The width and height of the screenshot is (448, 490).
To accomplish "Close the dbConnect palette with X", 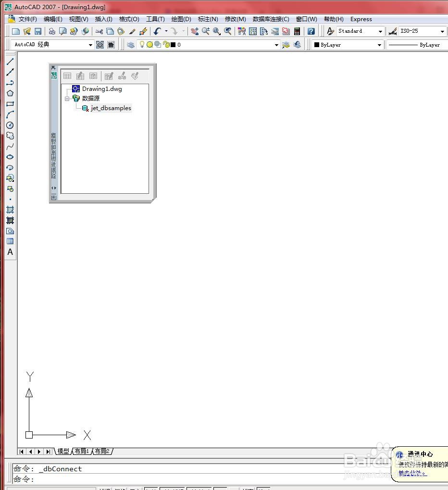I will point(53,68).
